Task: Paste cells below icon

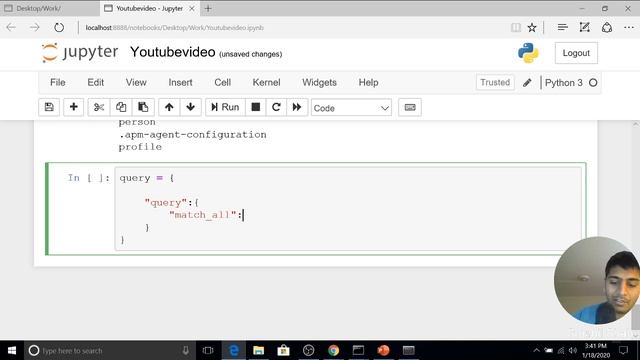Action: (x=143, y=107)
